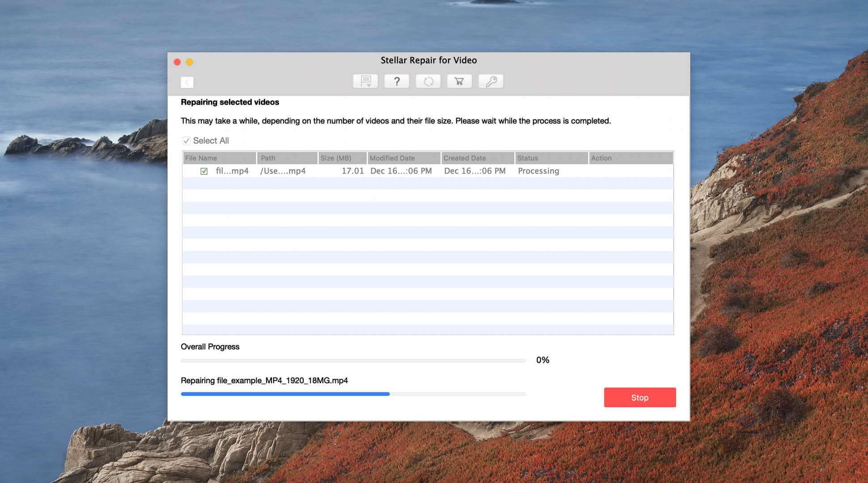This screenshot has height=483, width=868.
Task: Click the 17.01 size value
Action: [352, 171]
